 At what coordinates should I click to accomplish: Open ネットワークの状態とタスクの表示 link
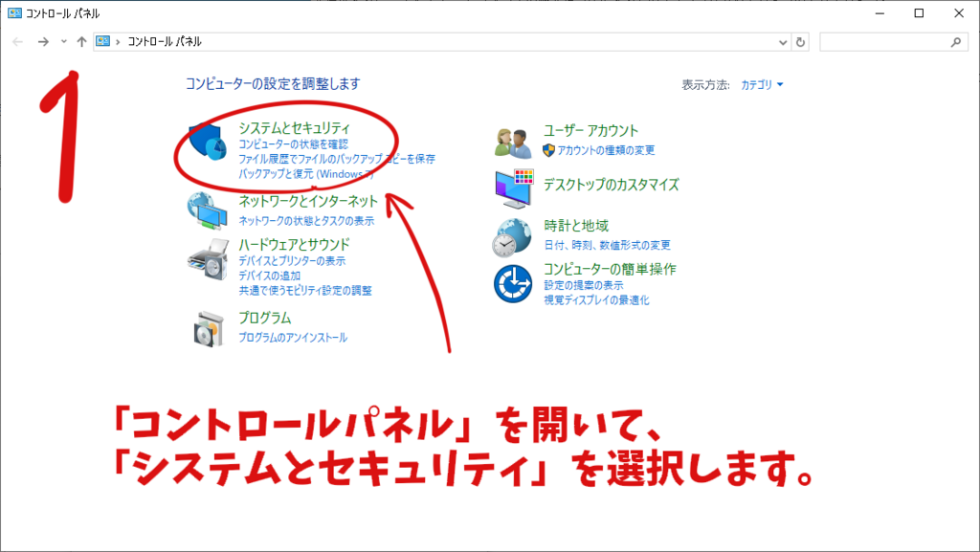tap(306, 220)
